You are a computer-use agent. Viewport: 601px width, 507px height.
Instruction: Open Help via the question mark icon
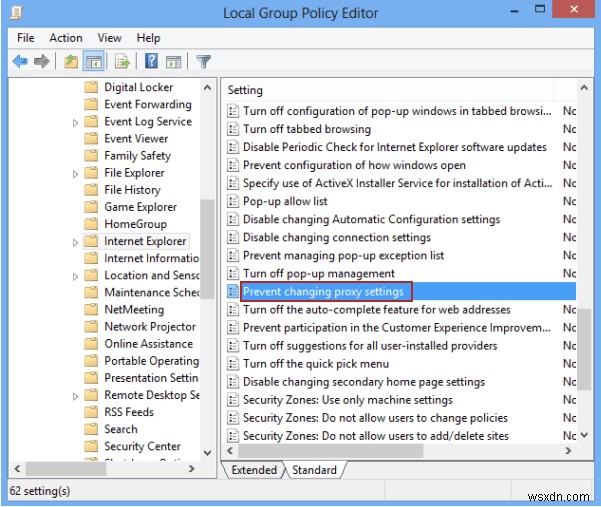click(x=151, y=61)
